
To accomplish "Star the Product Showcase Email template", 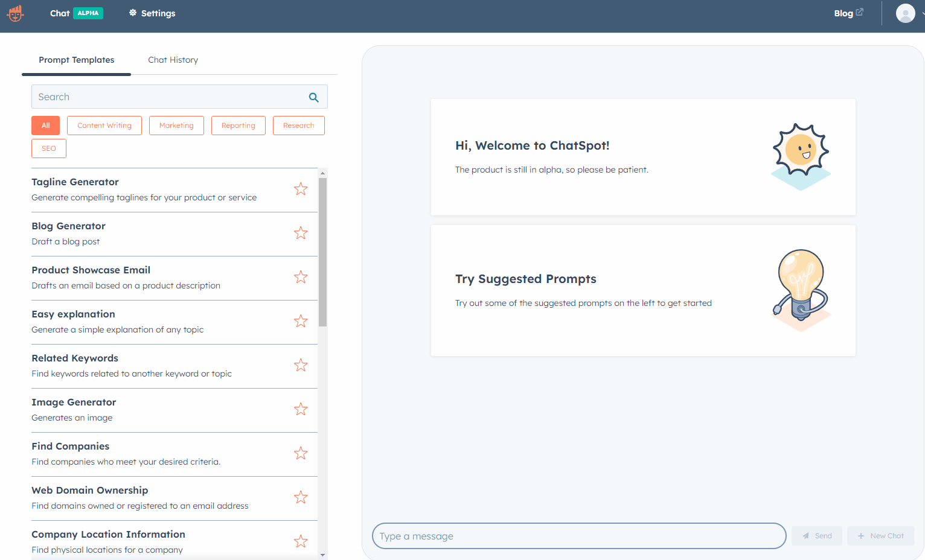I will pyautogui.click(x=301, y=277).
